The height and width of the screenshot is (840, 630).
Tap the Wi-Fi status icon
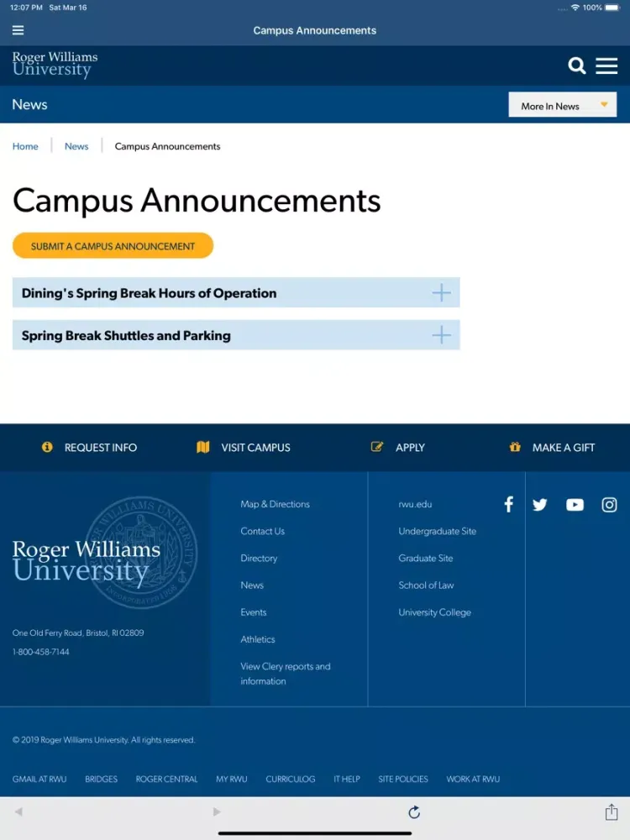tap(575, 8)
